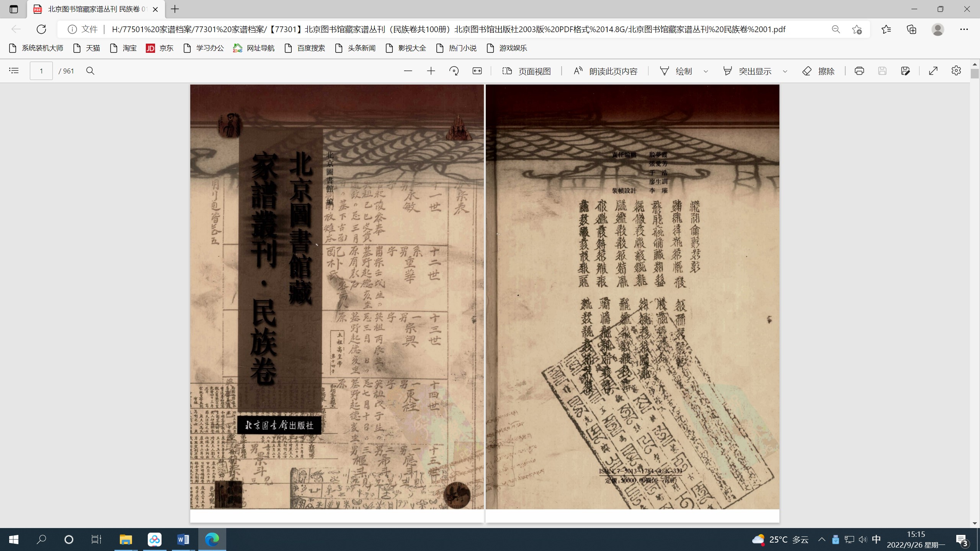The height and width of the screenshot is (551, 980).
Task: Open the address bar zoom indicator
Action: point(836,29)
